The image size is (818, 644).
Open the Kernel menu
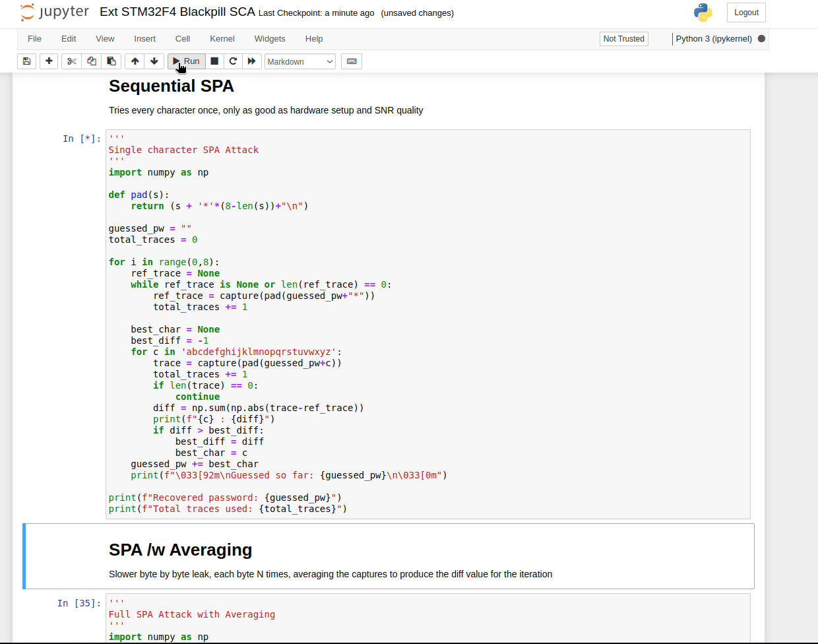[222, 39]
